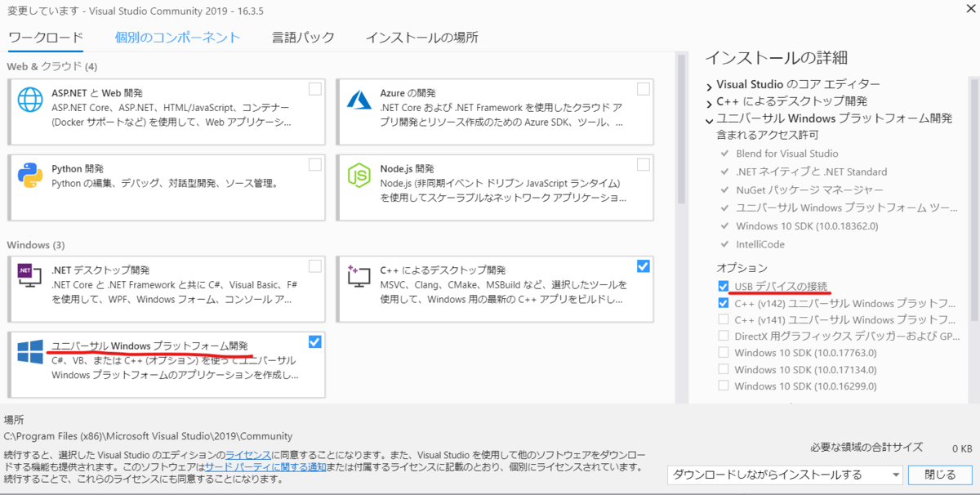Switch to the 個別のコンポーネント tab
The image size is (980, 495).
point(177,37)
